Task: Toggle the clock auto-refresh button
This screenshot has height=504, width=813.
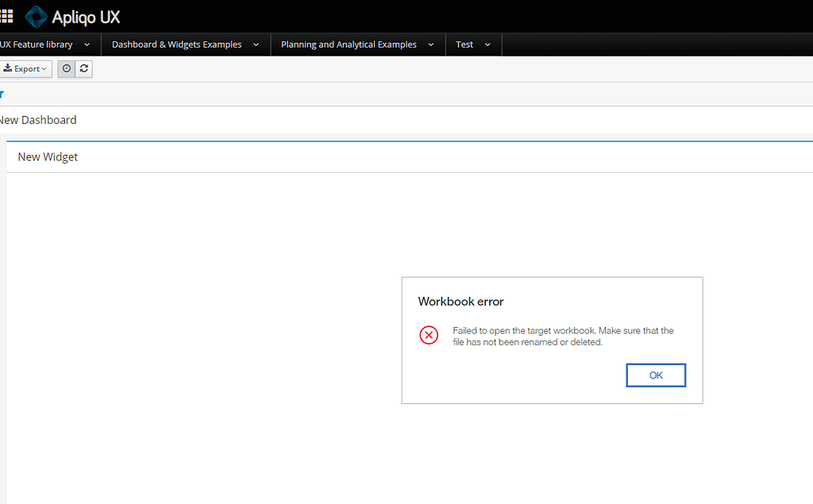Action: (x=67, y=69)
